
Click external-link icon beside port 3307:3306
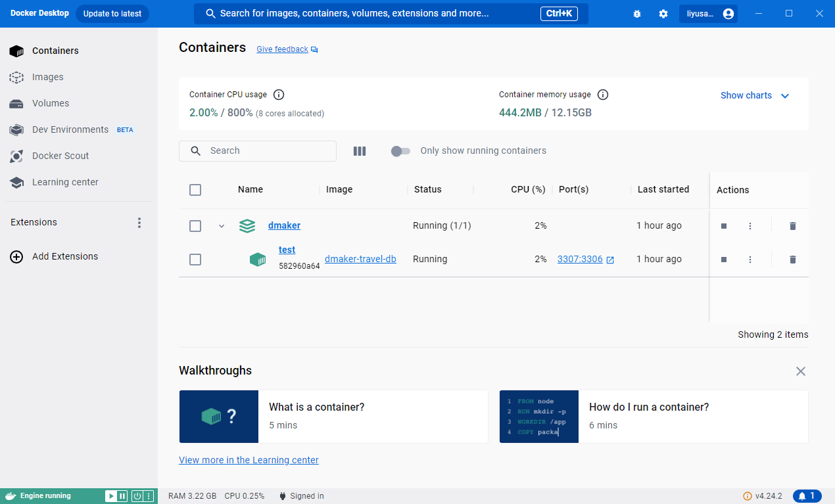coord(610,260)
